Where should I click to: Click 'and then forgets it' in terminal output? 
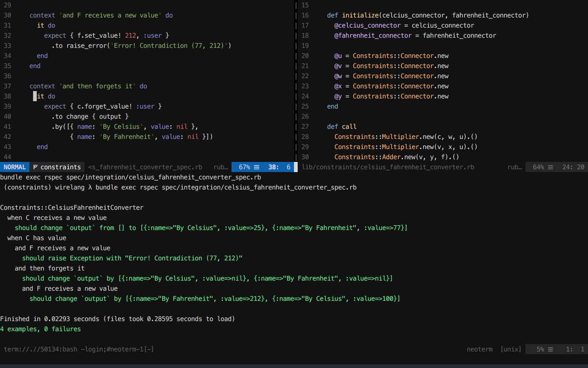tap(49, 268)
